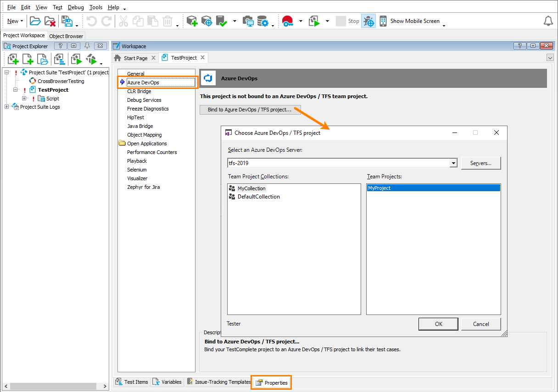Click the project items list icon in Project Explorer

(59, 59)
